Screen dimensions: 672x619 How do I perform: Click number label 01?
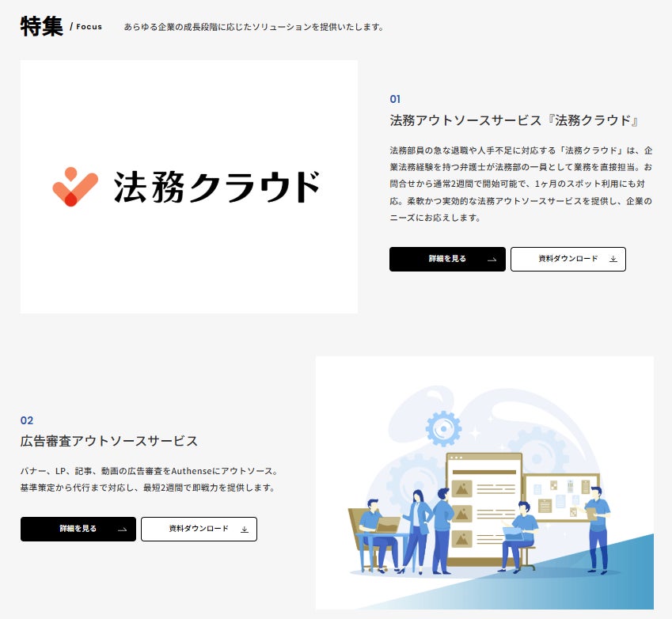pyautogui.click(x=395, y=100)
